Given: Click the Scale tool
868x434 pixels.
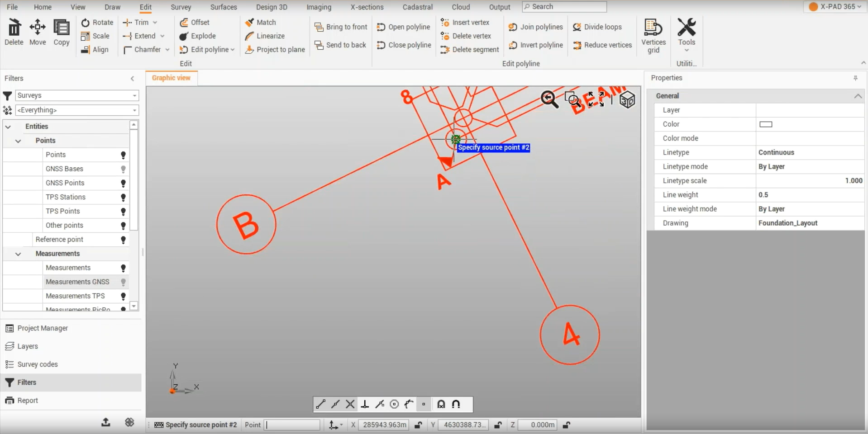Looking at the screenshot, I should [x=95, y=36].
